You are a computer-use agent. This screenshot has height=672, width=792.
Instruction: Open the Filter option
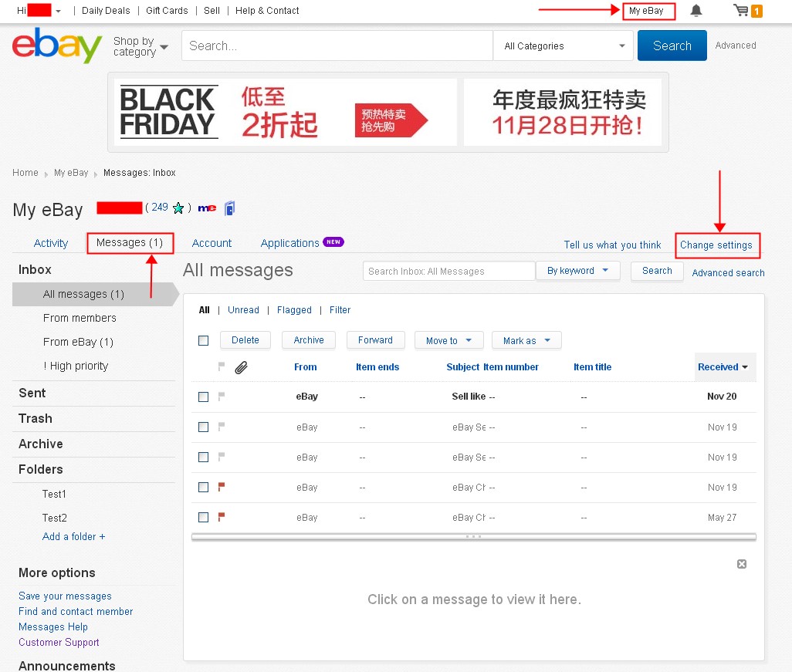click(x=340, y=310)
